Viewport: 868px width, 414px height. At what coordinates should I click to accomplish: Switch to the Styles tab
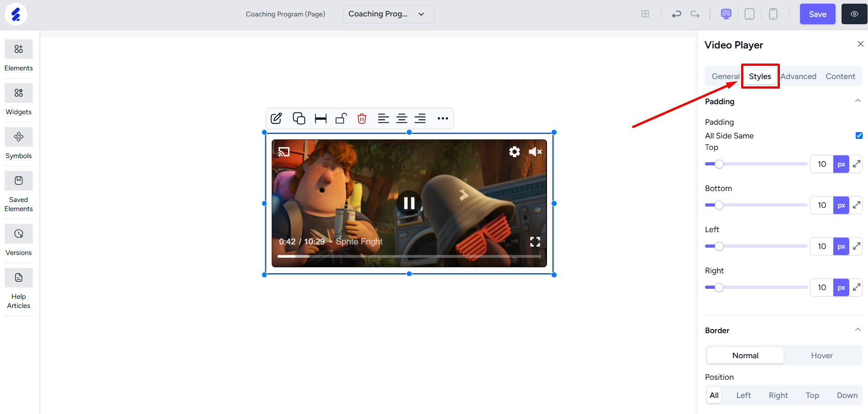(760, 76)
